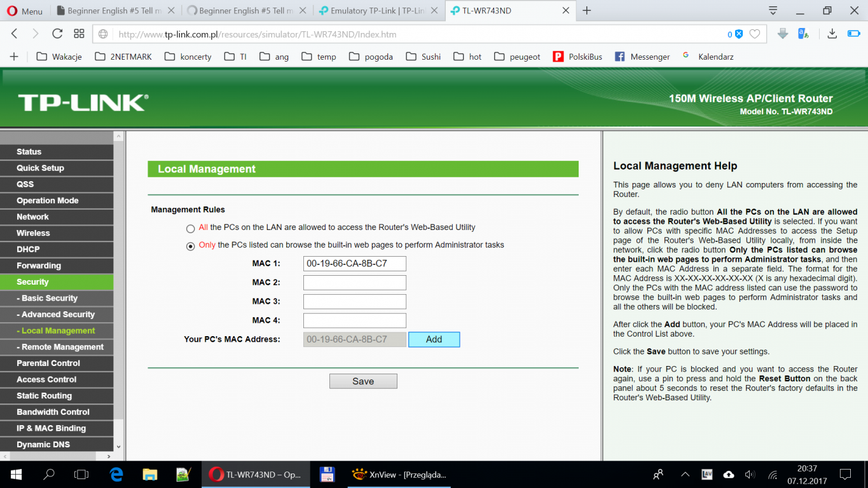Add bookmark with bookmarks bar plus

coord(14,57)
